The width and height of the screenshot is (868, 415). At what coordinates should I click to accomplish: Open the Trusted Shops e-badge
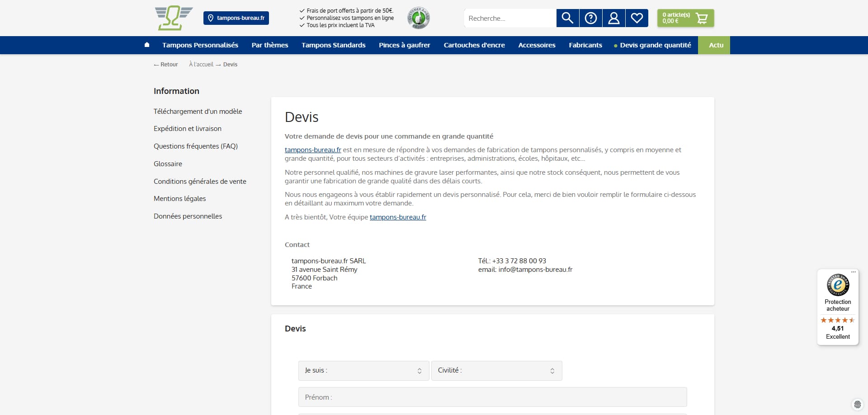tap(838, 285)
